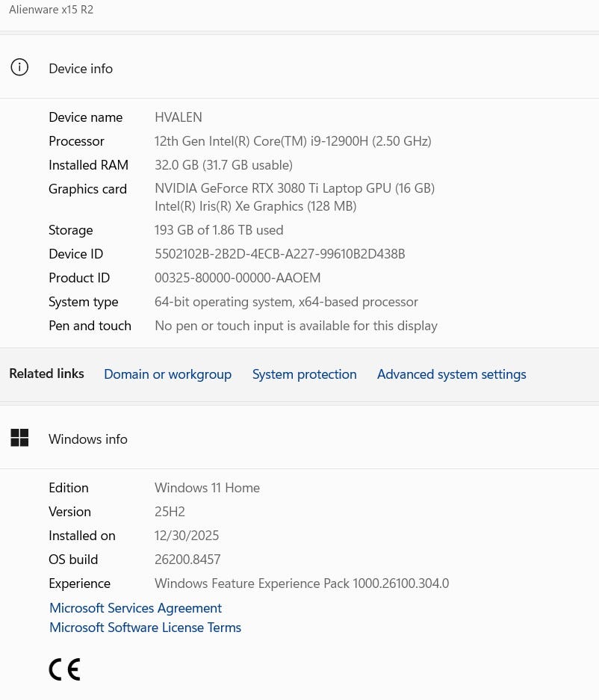Click the CE certification mark
Viewport: 599px width, 700px height.
65,669
